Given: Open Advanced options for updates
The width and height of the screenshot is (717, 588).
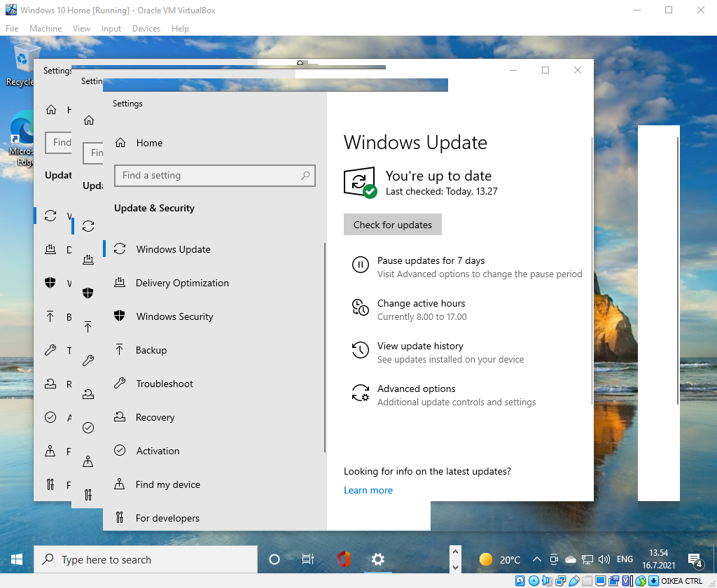Looking at the screenshot, I should [443, 395].
